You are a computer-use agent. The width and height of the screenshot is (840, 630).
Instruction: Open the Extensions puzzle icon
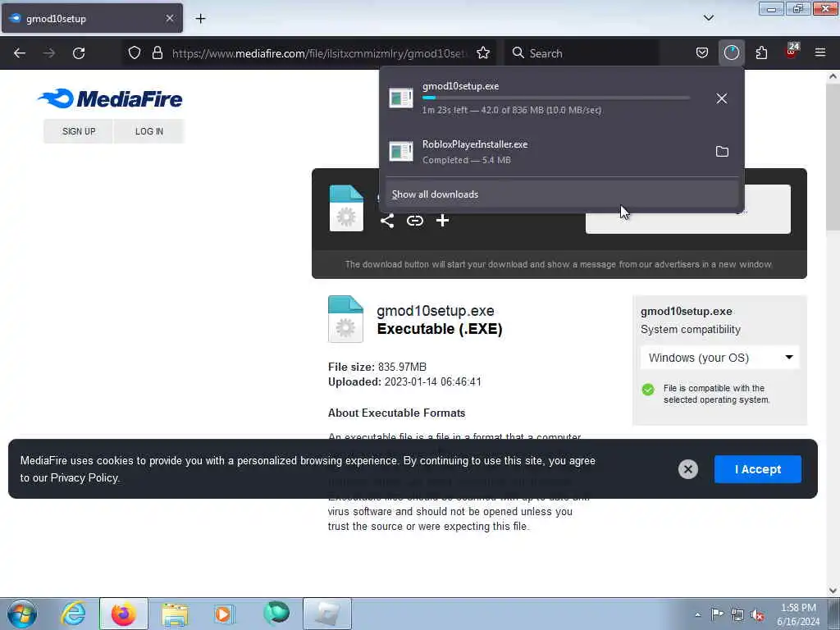click(x=761, y=53)
